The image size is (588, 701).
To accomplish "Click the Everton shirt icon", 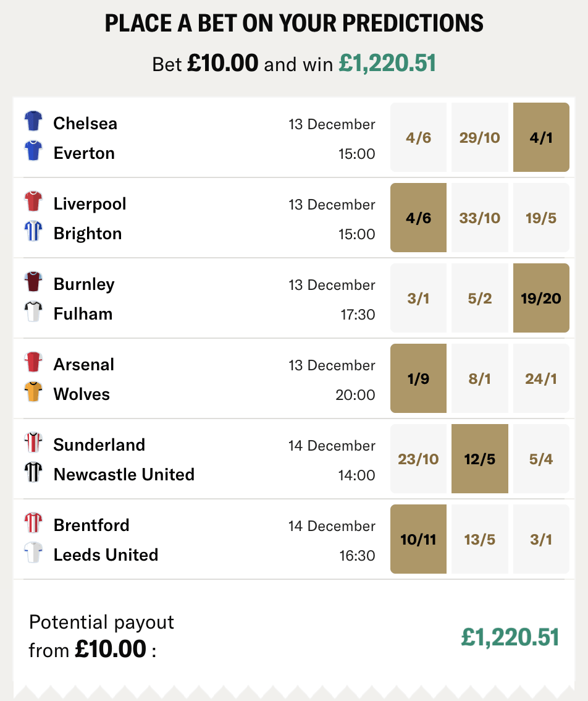I will pyautogui.click(x=32, y=153).
